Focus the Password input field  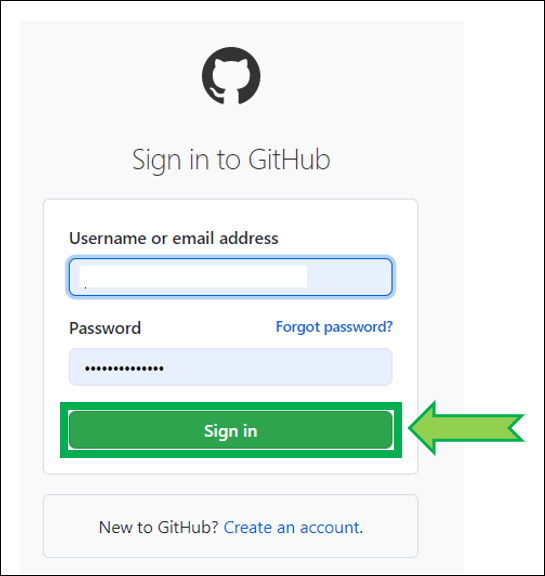pyautogui.click(x=231, y=367)
